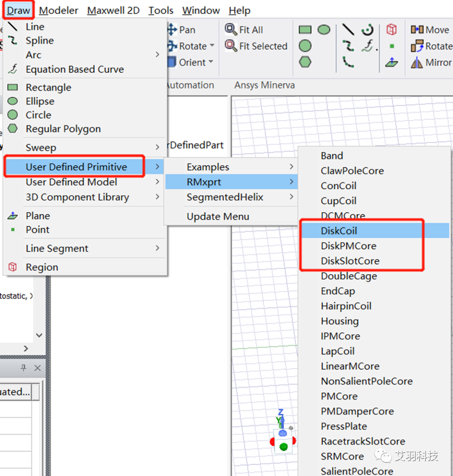453x476 pixels.
Task: Pin the lower-left docked panel
Action: pyautogui.click(x=23, y=368)
